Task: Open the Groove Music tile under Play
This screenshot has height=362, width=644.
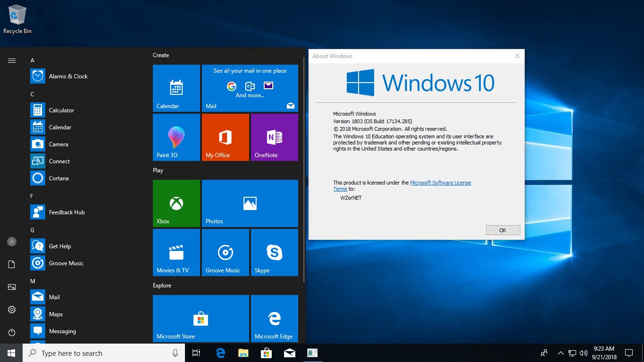Action: pyautogui.click(x=226, y=253)
